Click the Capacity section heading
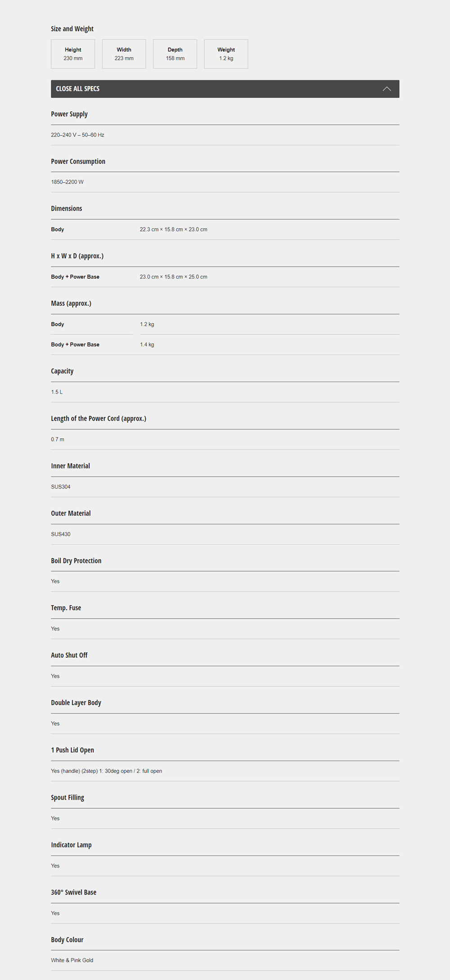The height and width of the screenshot is (980, 450). (x=62, y=371)
